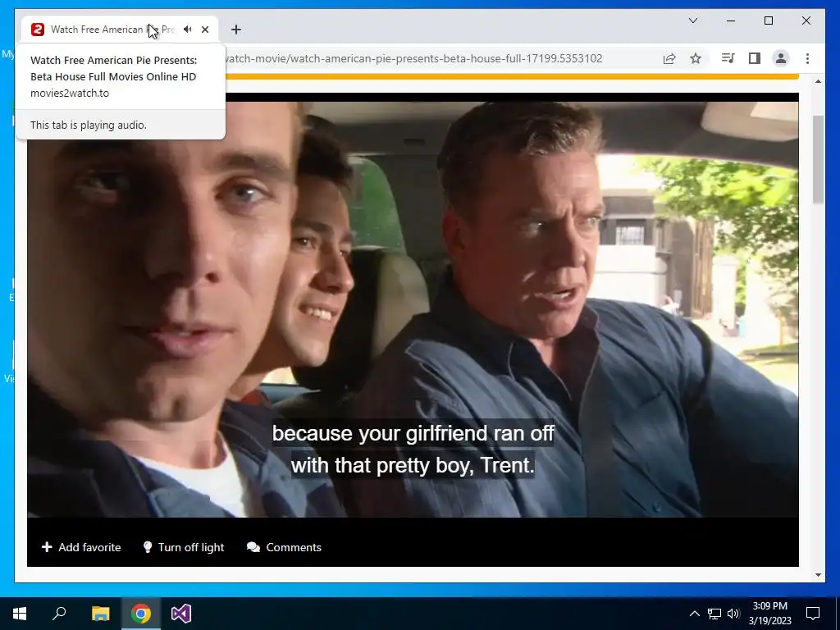840x630 pixels.
Task: Click the movies2watch favicon in the tab
Action: tap(38, 30)
